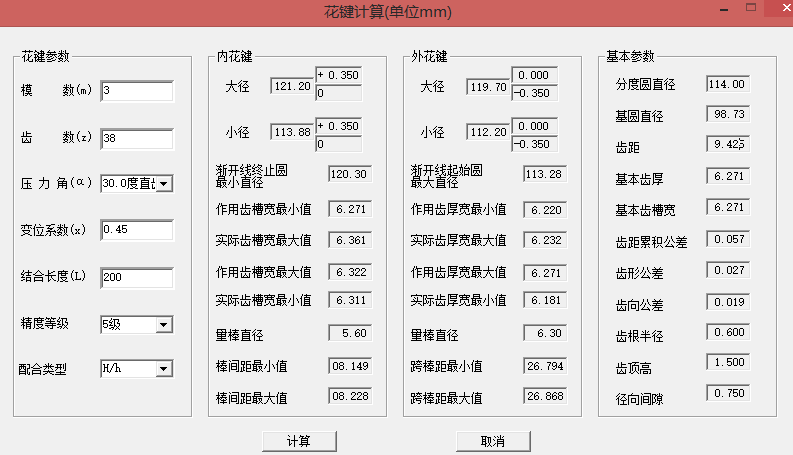
Task: Select 内花键 大径 value 121.20
Action: tap(292, 86)
